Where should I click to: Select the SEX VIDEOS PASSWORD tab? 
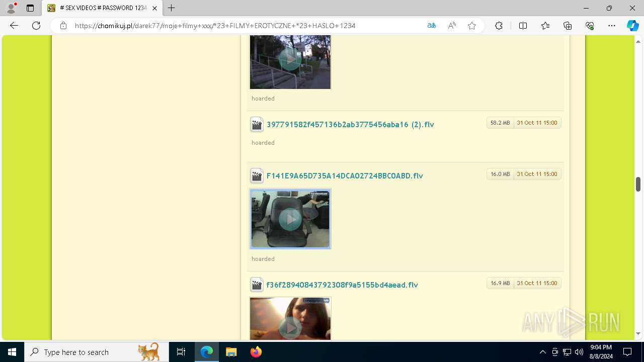click(x=102, y=8)
